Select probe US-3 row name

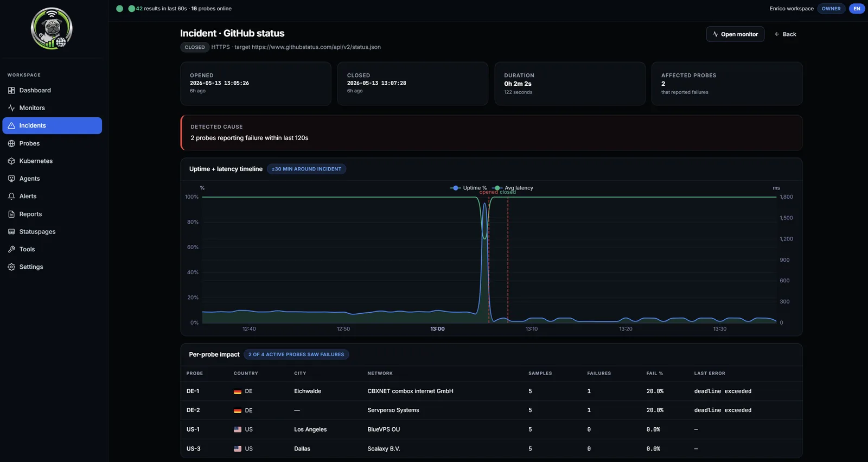(193, 449)
